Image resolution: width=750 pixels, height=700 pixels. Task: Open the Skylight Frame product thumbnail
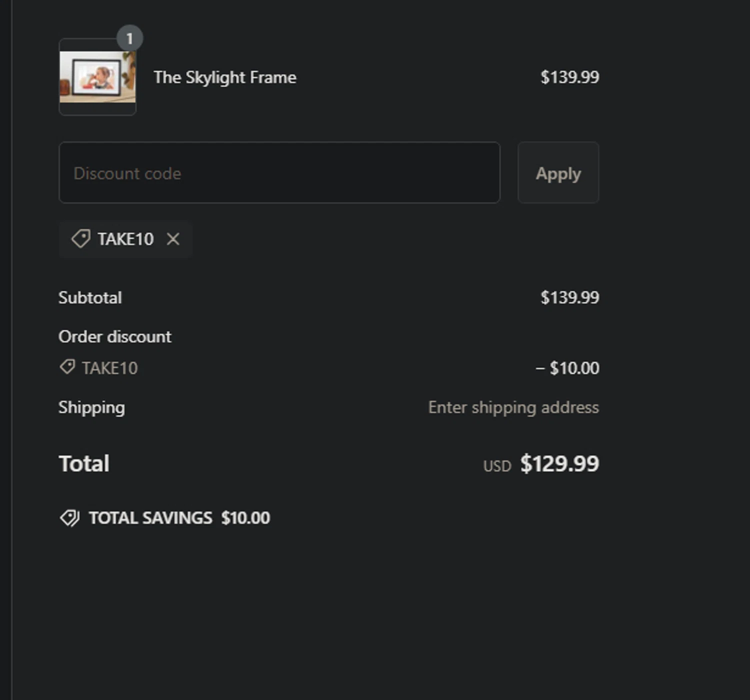(97, 77)
